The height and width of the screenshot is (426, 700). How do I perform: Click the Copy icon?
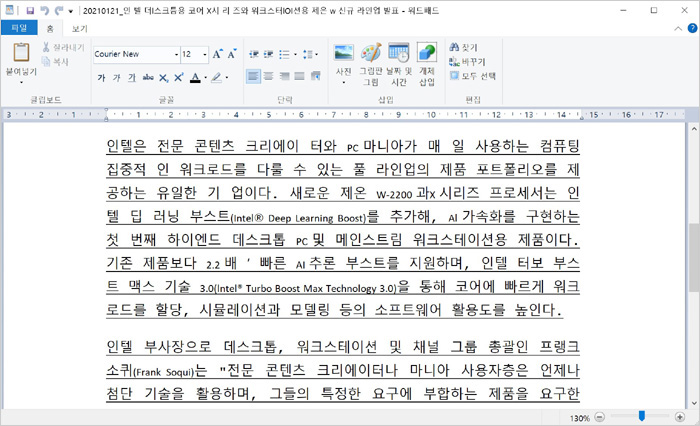(46, 62)
